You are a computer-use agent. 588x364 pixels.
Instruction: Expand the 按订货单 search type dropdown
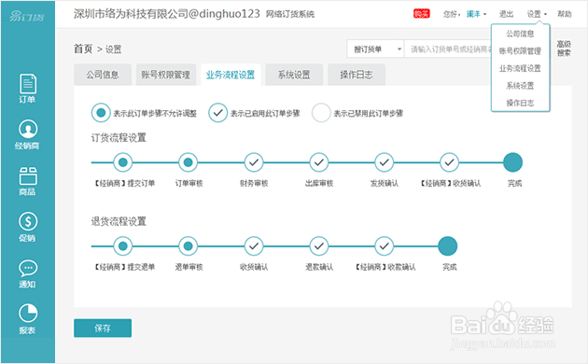click(375, 49)
